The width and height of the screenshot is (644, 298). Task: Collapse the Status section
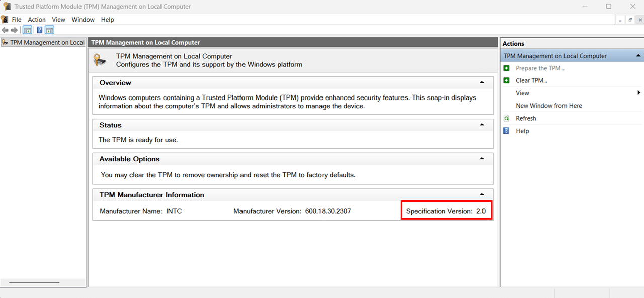tap(482, 125)
